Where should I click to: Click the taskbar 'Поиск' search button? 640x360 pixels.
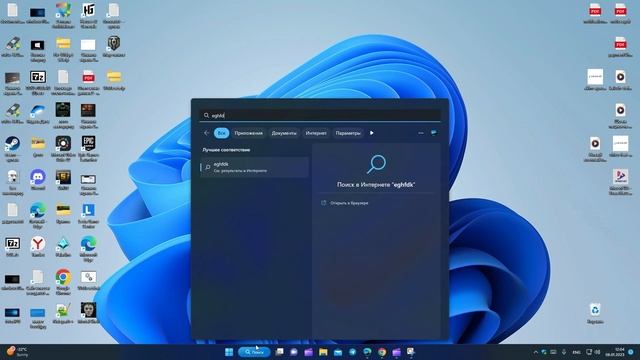254,352
